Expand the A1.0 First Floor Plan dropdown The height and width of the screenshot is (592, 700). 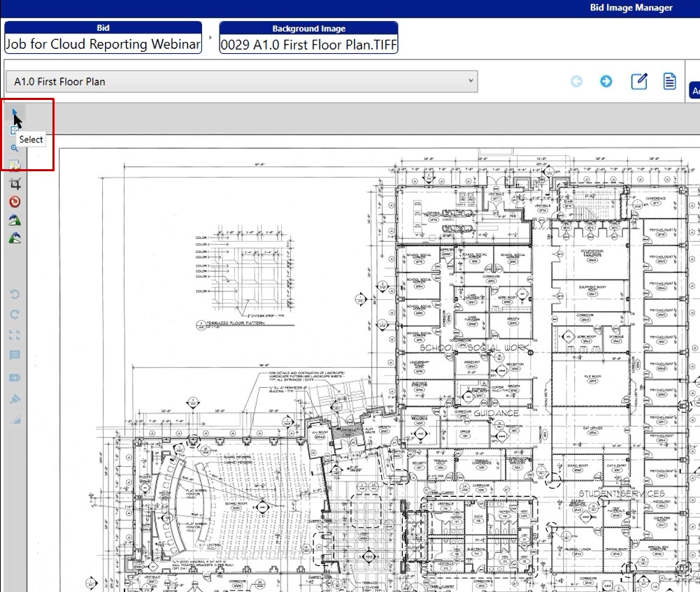point(471,81)
